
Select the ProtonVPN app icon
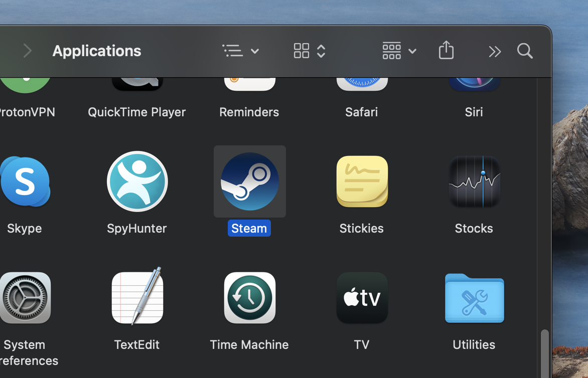click(x=25, y=85)
